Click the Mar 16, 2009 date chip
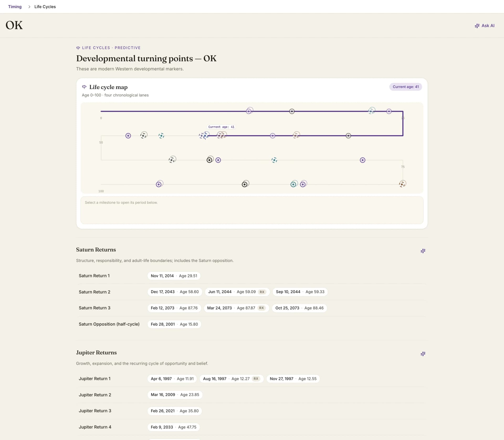The image size is (504, 440). point(175,395)
